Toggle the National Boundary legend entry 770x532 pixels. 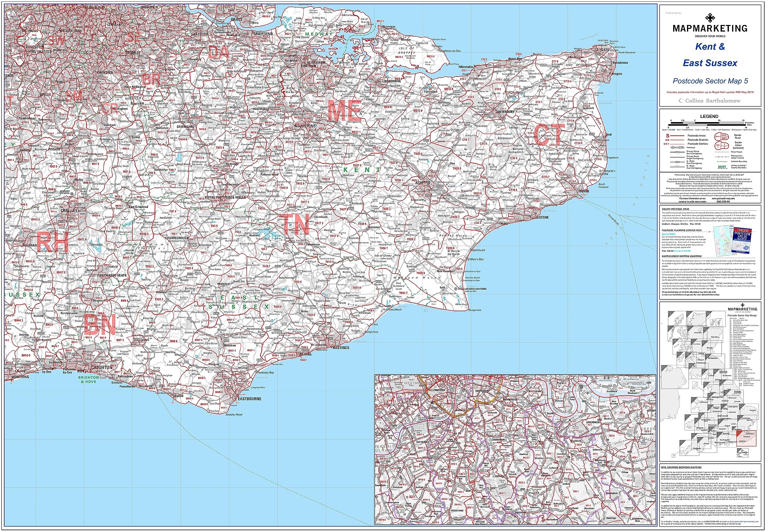(x=722, y=161)
